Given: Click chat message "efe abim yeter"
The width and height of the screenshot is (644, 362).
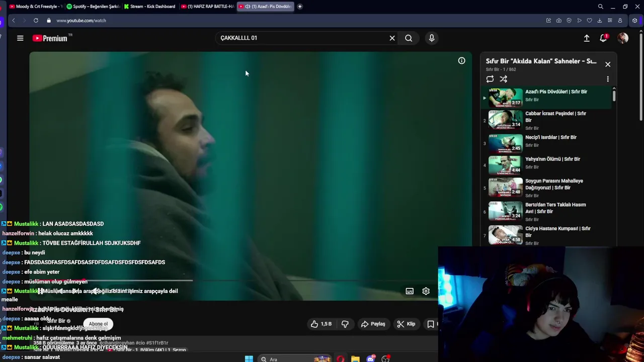Looking at the screenshot, I should click(x=42, y=272).
